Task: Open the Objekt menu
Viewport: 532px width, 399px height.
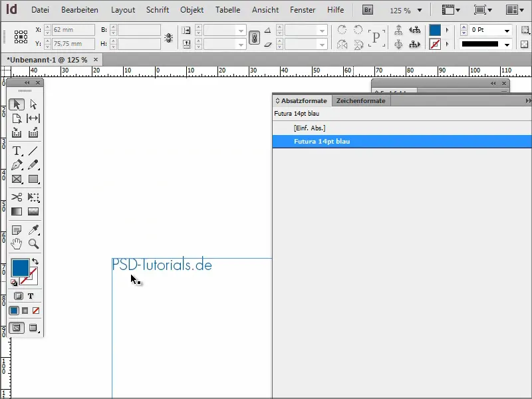Action: pyautogui.click(x=192, y=10)
